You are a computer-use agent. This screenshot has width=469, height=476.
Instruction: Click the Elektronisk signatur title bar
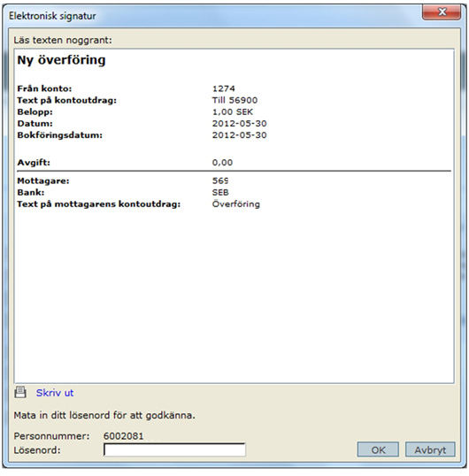(x=212, y=15)
